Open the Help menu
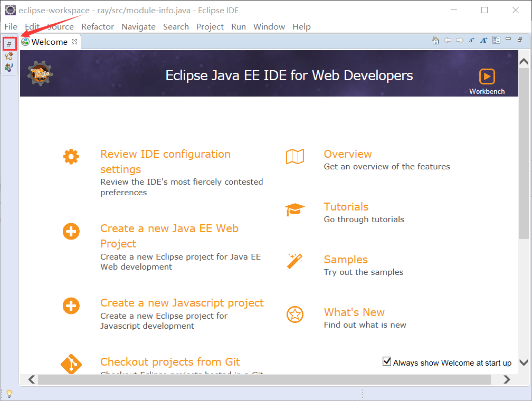The height and width of the screenshot is (401, 532). tap(302, 27)
